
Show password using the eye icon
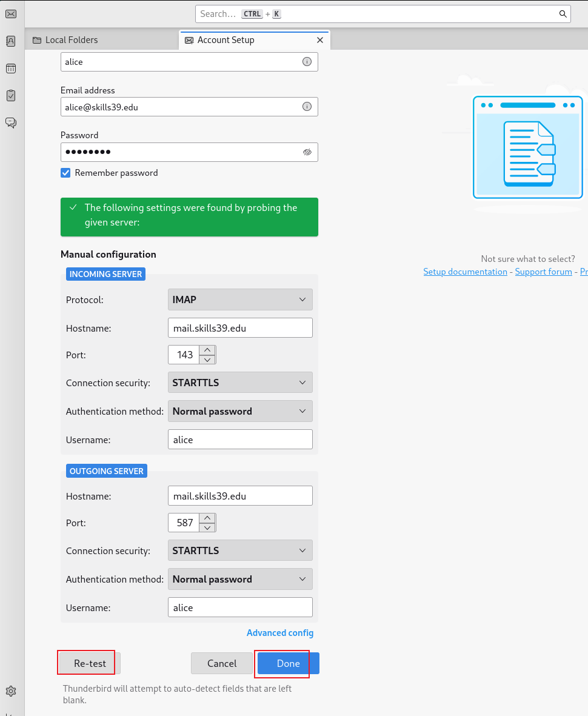[x=307, y=152]
